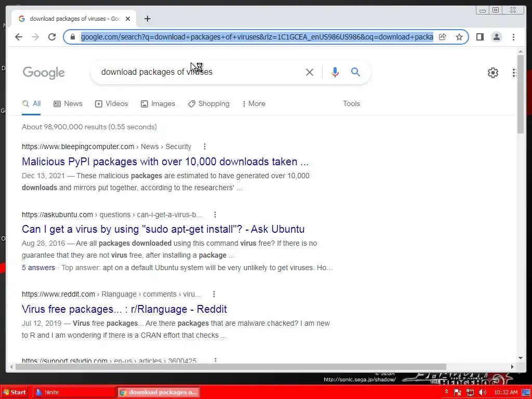Click the address bar URL
Screen dimensions: 532x399
[257, 37]
